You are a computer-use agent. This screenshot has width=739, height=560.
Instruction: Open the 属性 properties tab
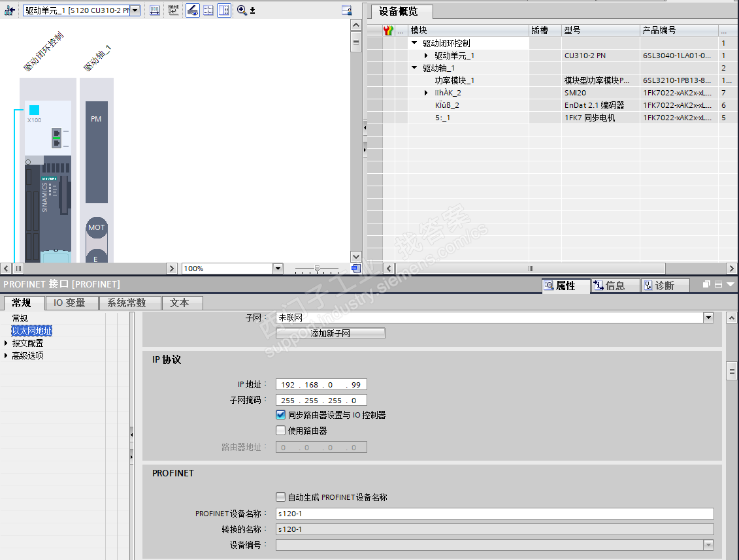(566, 286)
